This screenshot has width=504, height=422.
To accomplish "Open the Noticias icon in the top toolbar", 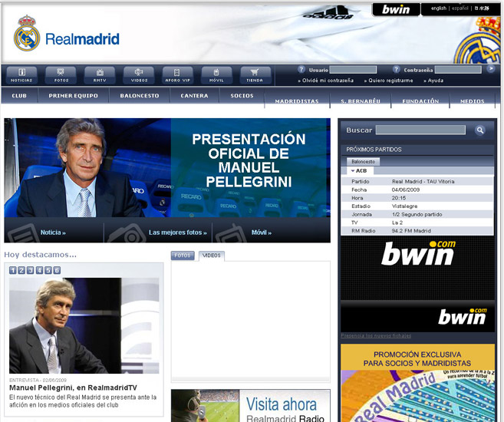I will click(x=21, y=74).
